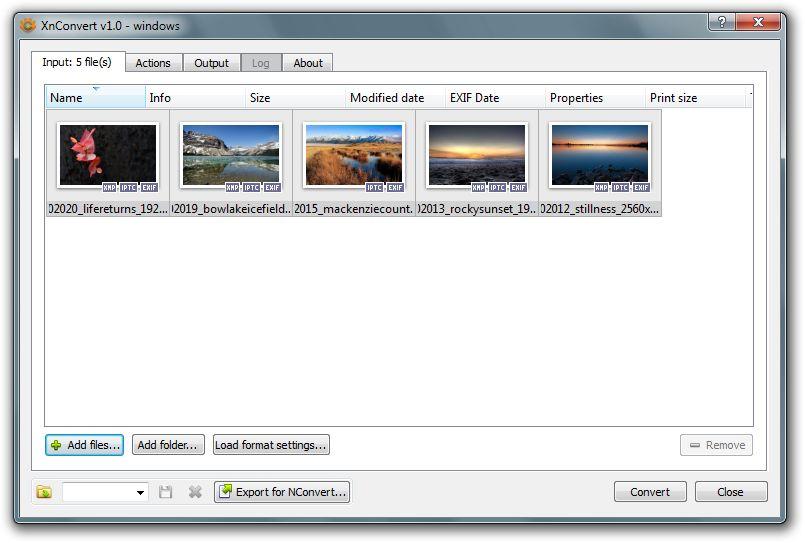This screenshot has width=805, height=543.
Task: Select the bowlakeicefield image thumbnail
Action: tap(231, 154)
